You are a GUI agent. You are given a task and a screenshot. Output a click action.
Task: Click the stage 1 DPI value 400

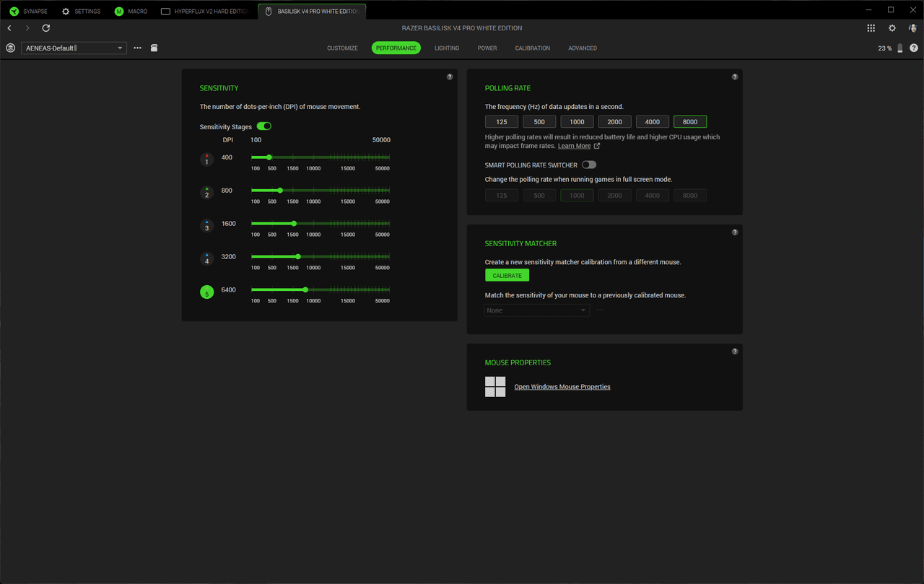click(x=227, y=157)
